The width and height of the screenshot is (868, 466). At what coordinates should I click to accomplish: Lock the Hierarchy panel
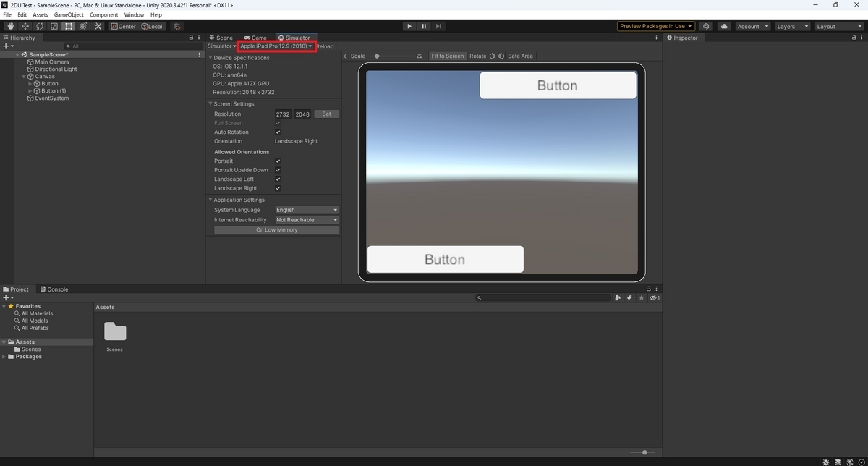[191, 38]
